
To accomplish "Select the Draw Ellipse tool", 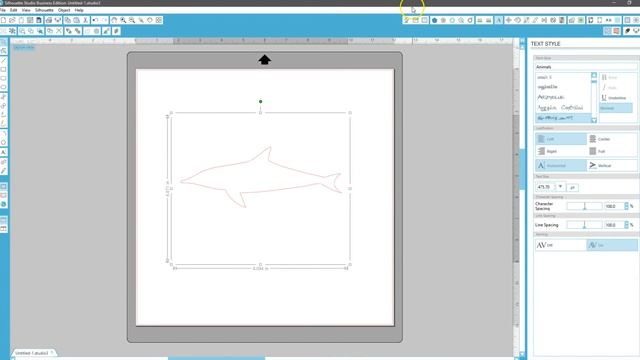I will (x=3, y=87).
